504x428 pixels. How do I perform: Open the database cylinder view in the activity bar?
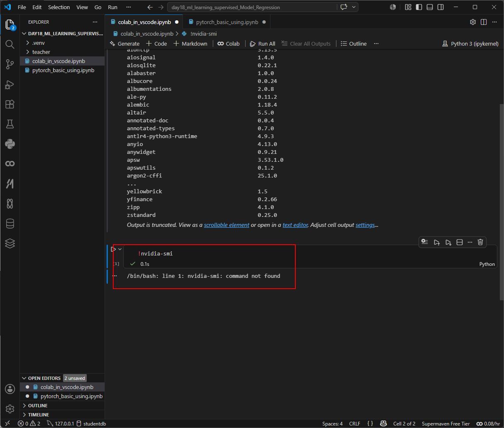coord(10,224)
